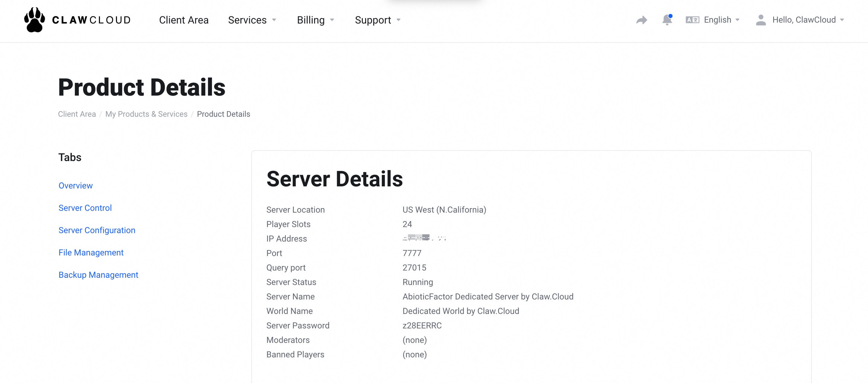This screenshot has width=868, height=383.
Task: Click the CLAWCLOUD brand text
Action: click(x=91, y=20)
